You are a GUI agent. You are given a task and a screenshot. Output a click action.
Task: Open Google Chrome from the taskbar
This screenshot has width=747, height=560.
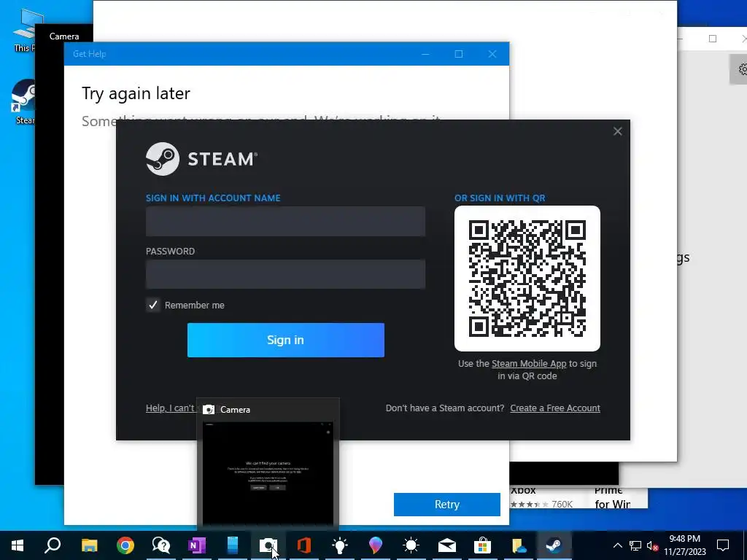click(x=125, y=545)
